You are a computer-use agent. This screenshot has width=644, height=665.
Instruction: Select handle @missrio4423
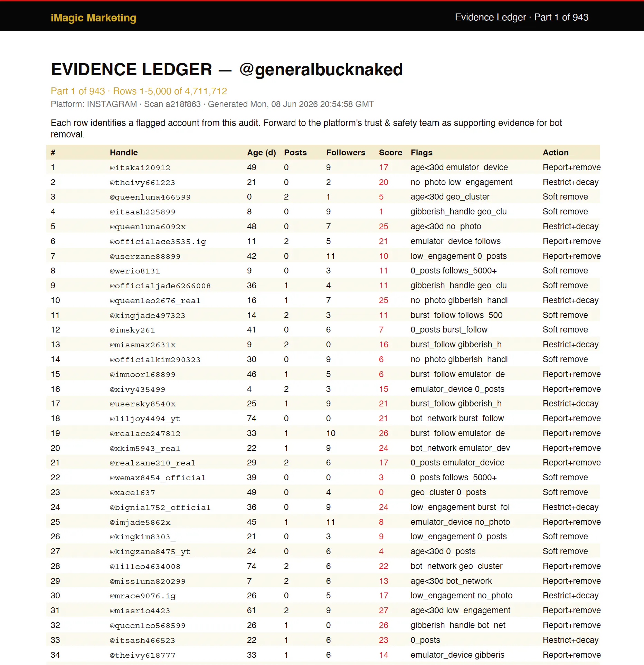point(140,611)
